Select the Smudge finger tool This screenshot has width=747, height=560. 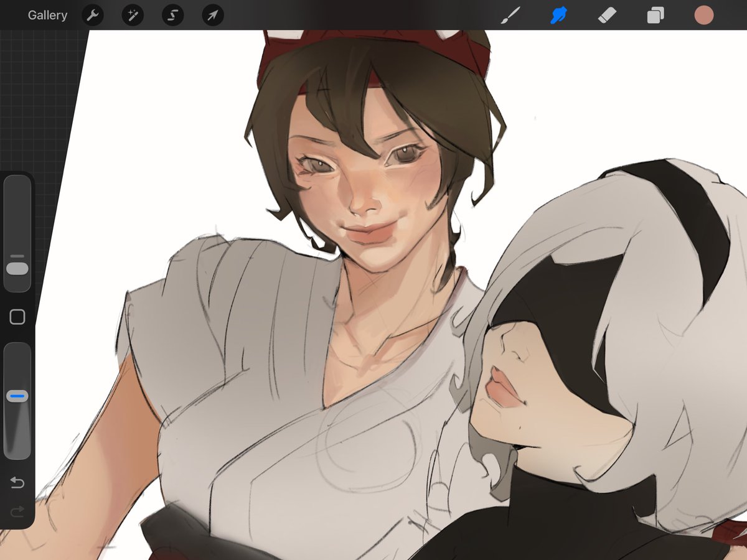(558, 15)
